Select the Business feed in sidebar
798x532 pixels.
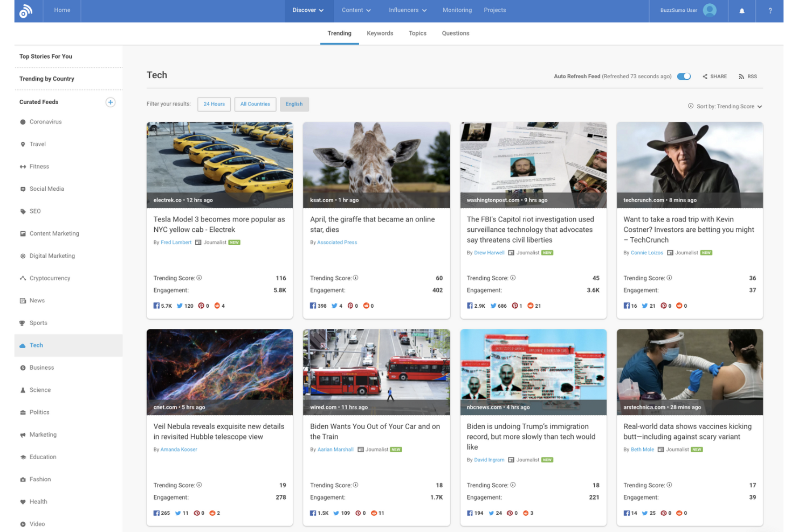[68, 368]
